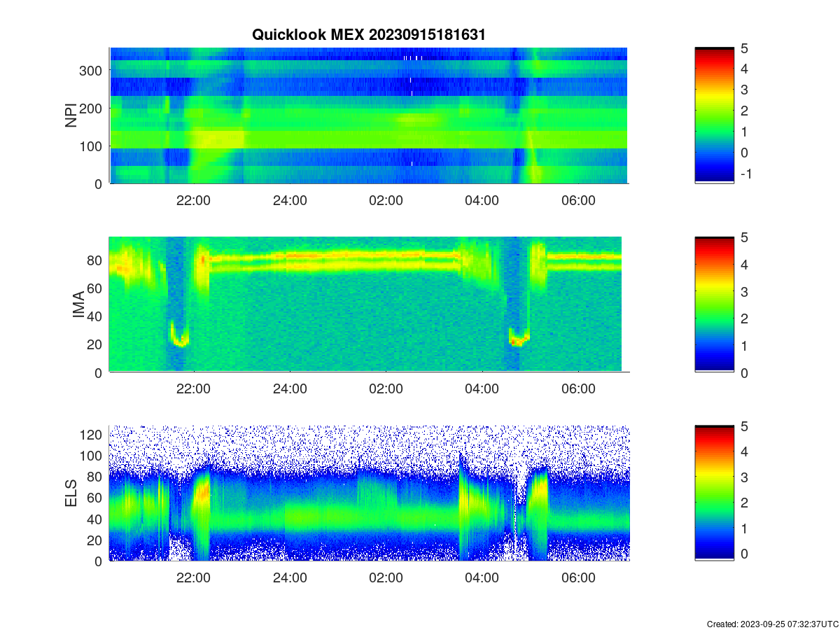Image resolution: width=840 pixels, height=630 pixels.
Task: Click the ELS spectrogram plot
Action: tap(369, 493)
